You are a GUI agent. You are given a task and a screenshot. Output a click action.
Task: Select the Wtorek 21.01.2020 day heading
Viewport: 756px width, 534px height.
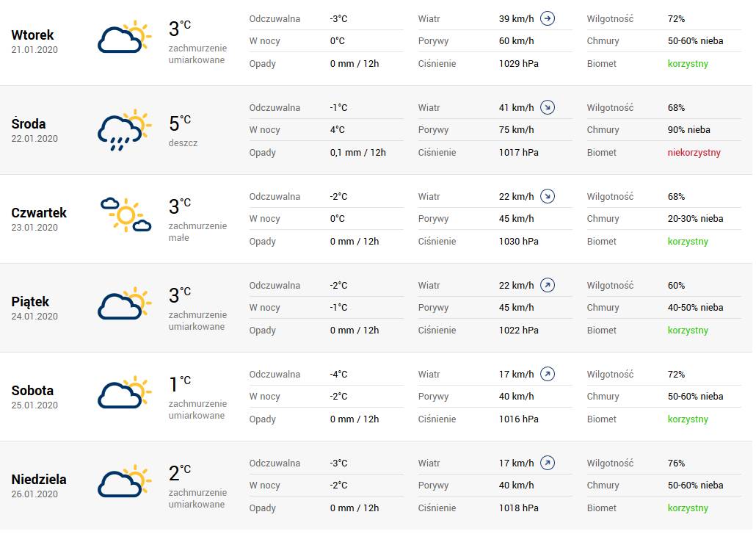click(x=34, y=41)
